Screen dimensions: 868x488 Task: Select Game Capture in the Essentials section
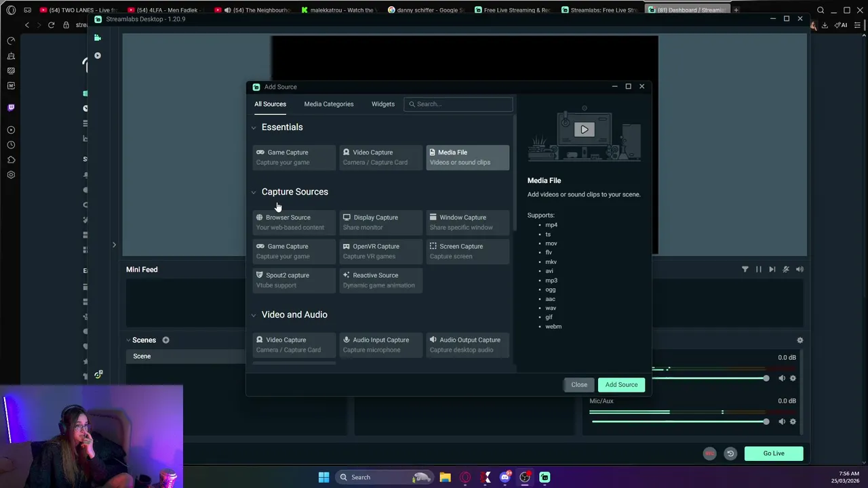pyautogui.click(x=294, y=157)
